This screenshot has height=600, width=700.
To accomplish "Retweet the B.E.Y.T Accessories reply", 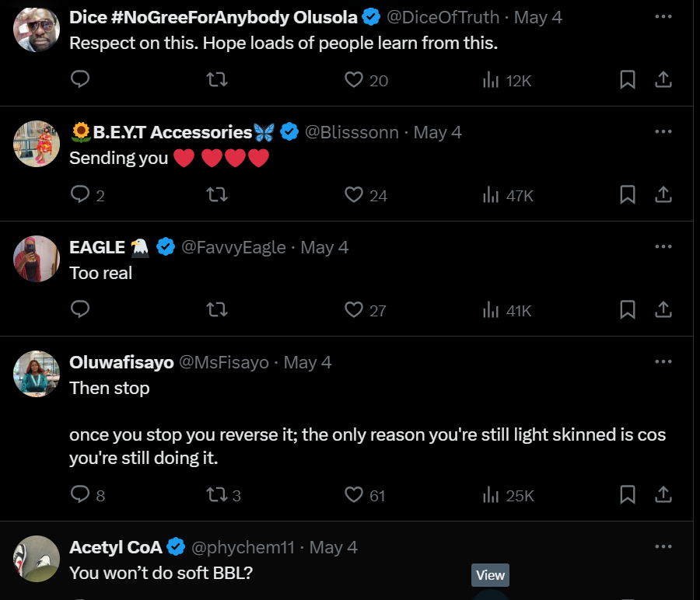I will point(217,195).
